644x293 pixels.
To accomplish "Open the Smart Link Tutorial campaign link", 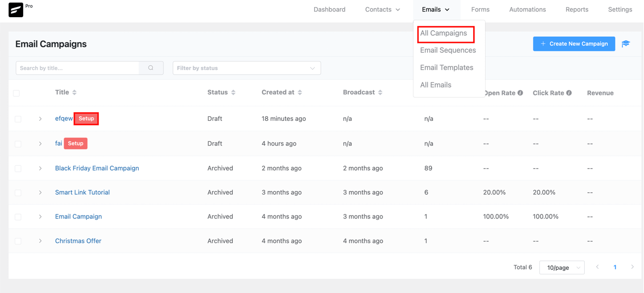I will pyautogui.click(x=82, y=192).
